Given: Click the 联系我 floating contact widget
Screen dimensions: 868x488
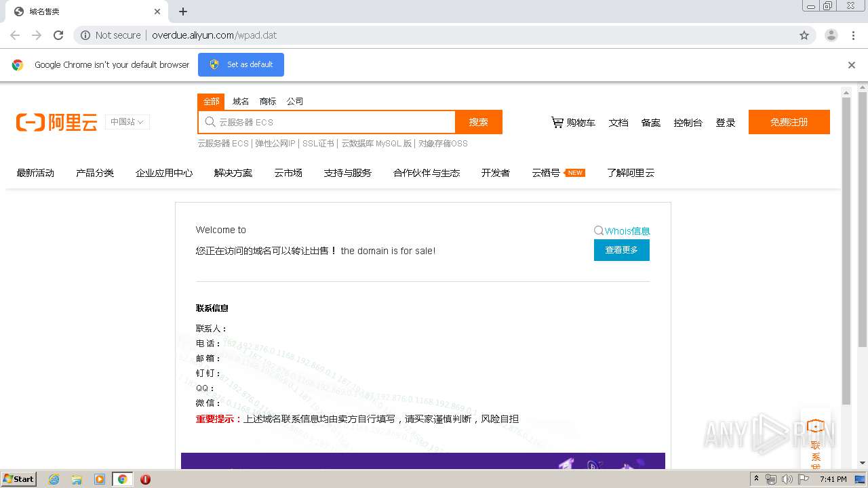Looking at the screenshot, I should tap(815, 441).
